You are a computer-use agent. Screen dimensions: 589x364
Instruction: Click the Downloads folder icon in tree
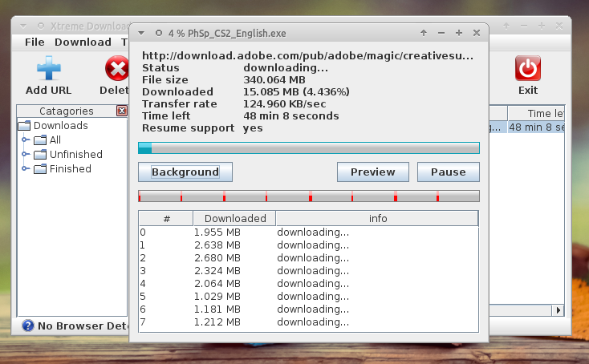[24, 125]
